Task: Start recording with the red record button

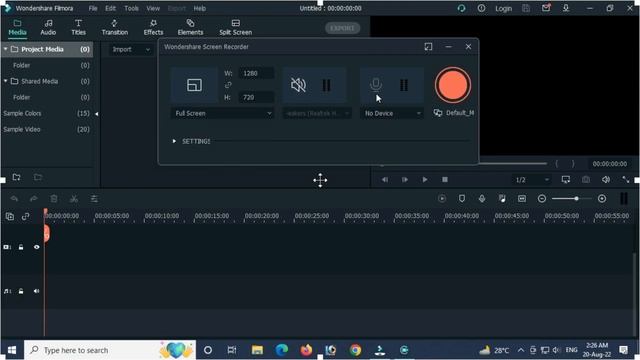Action: click(452, 85)
